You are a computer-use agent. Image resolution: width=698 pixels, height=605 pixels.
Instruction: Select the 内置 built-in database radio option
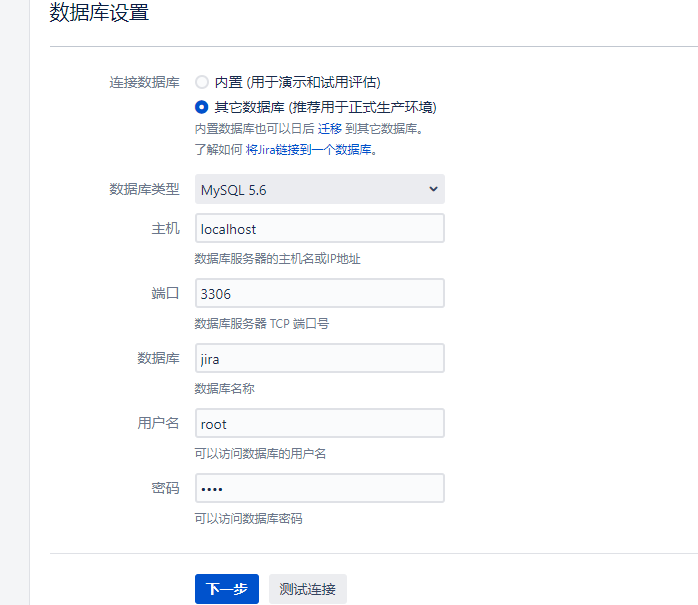[x=202, y=82]
